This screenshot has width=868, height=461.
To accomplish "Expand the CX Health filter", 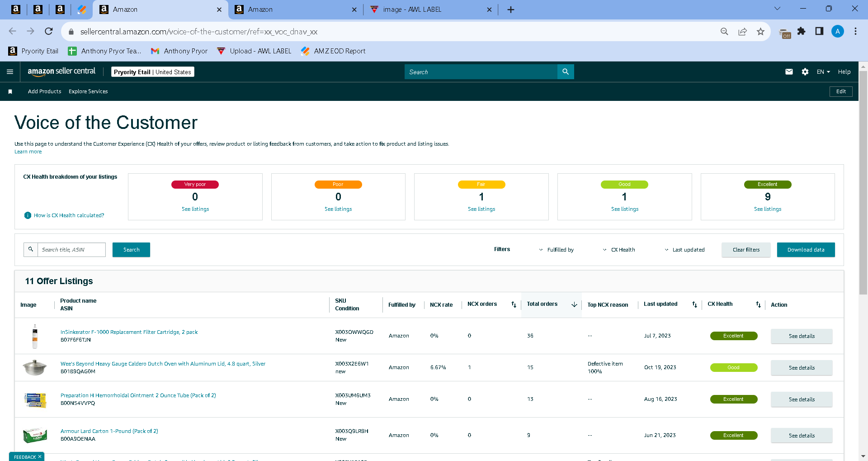I will pos(618,250).
